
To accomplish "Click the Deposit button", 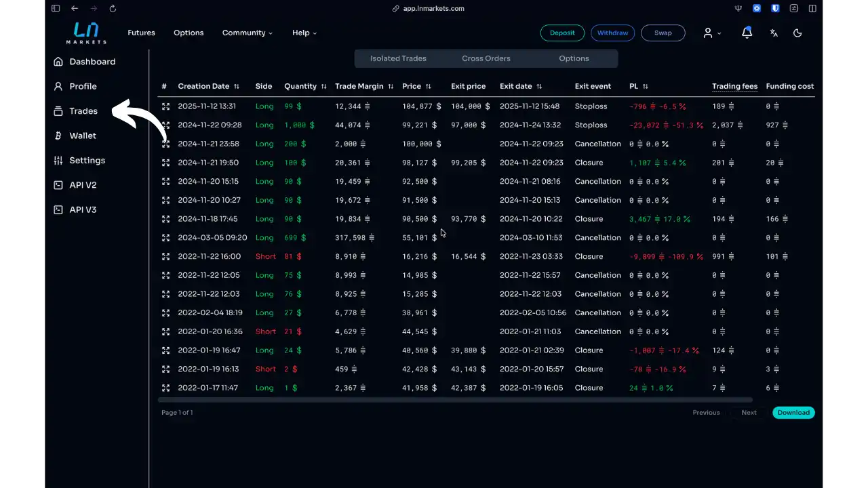I will click(x=562, y=33).
